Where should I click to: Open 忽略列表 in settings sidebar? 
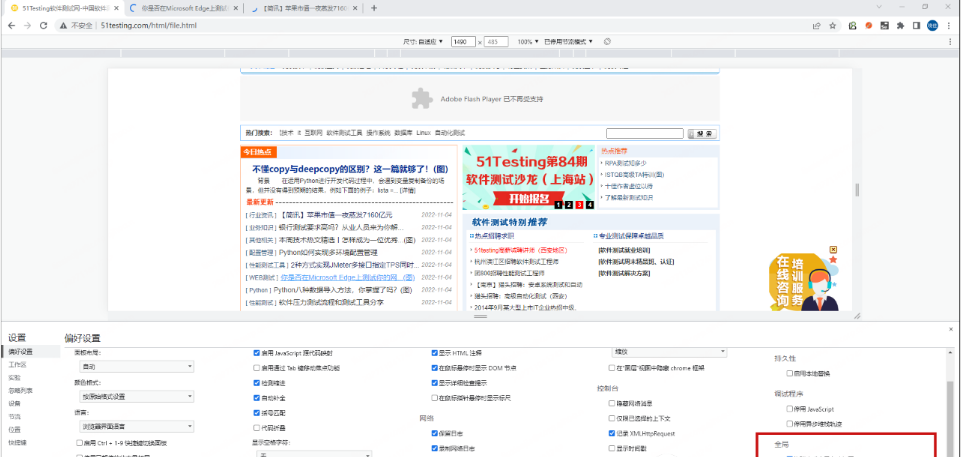(20, 390)
